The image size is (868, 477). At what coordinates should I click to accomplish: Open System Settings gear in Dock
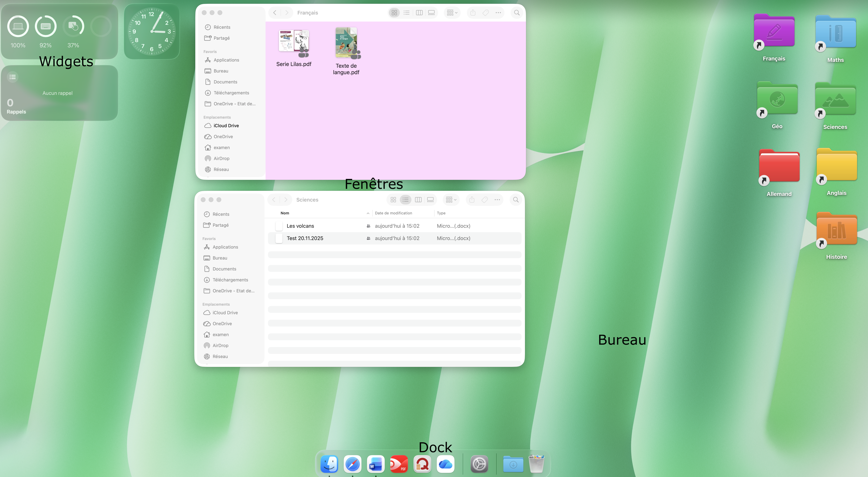(x=479, y=464)
